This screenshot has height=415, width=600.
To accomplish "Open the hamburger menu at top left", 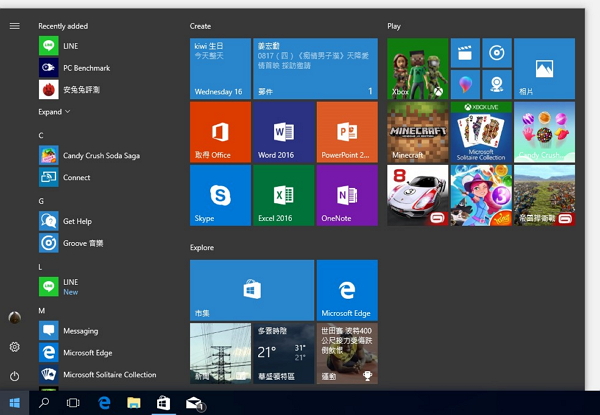I will pos(15,26).
